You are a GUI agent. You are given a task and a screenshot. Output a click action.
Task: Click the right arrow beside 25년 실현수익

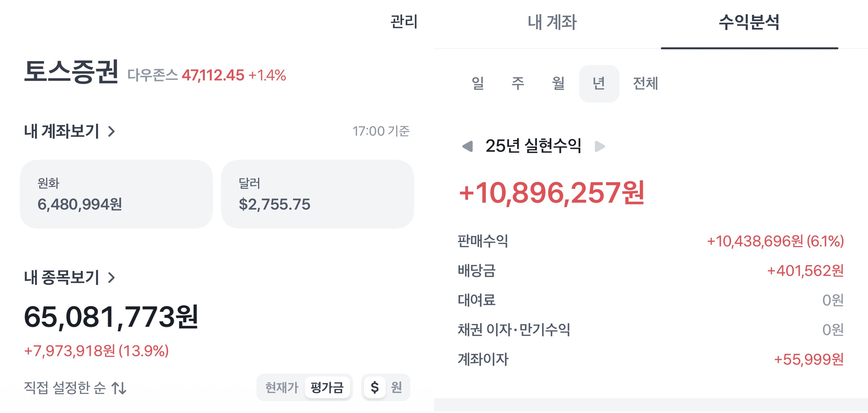pos(600,146)
